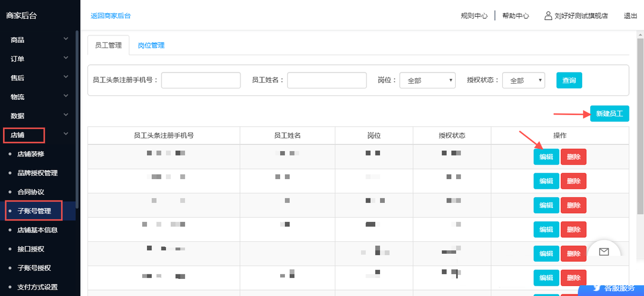
Task: Click the 岗位 column header
Action: tap(374, 136)
